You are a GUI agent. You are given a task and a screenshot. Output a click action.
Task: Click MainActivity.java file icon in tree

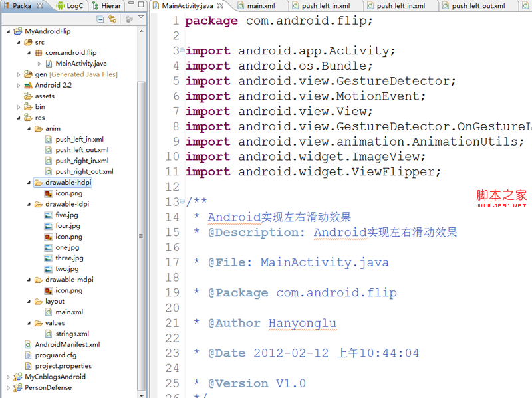(49, 64)
